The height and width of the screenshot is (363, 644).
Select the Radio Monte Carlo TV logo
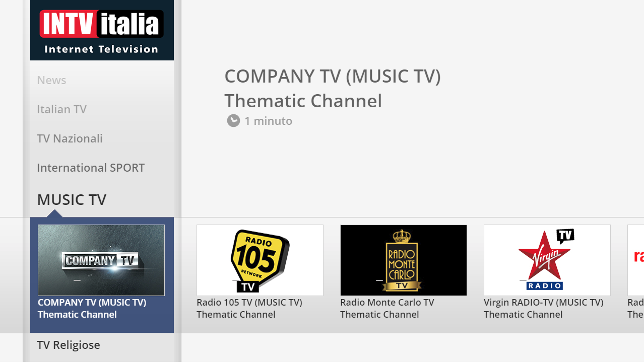click(x=404, y=260)
